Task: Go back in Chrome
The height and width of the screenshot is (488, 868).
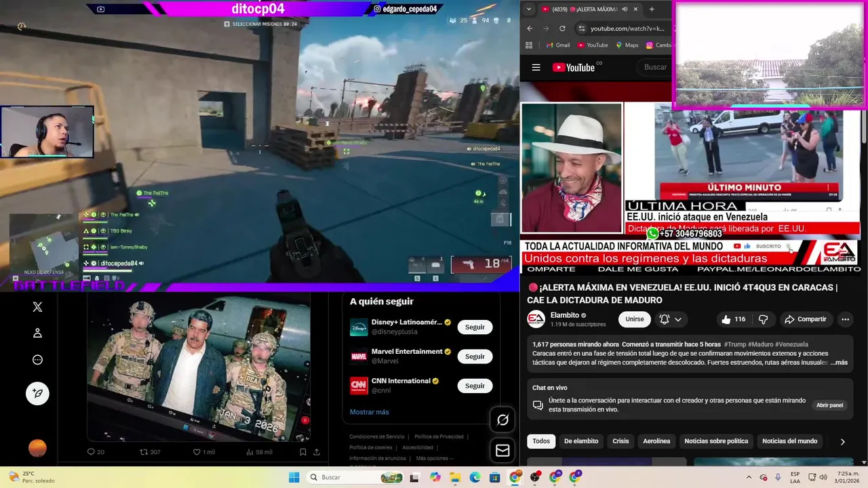Action: 529,28
